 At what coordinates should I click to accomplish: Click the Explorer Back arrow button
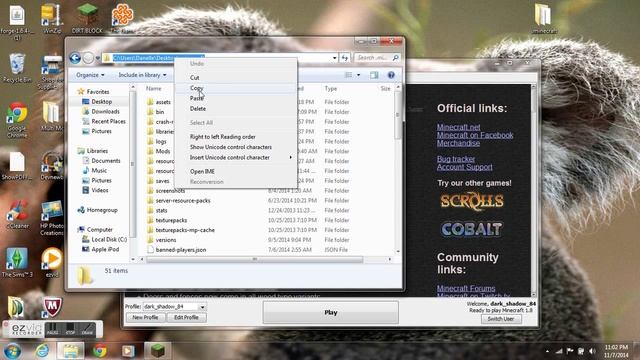click(x=75, y=58)
